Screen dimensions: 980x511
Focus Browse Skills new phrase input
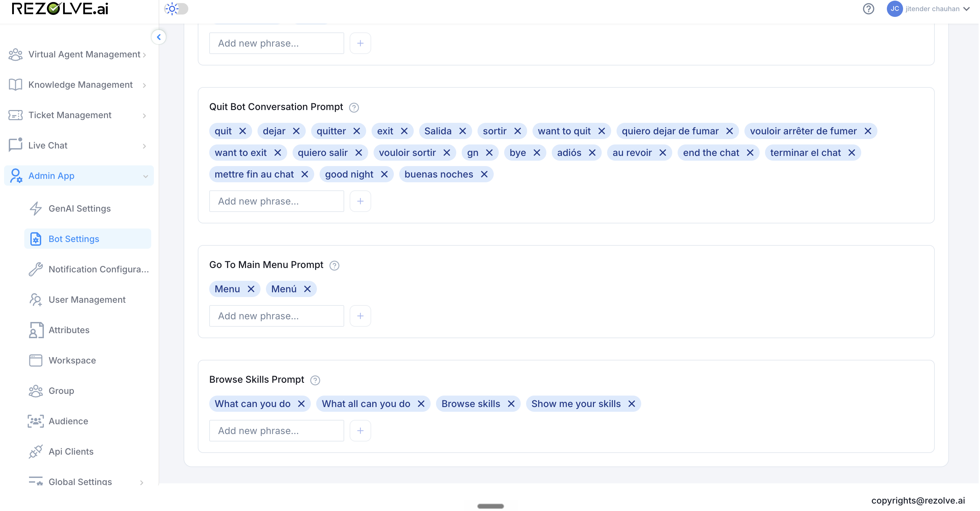click(277, 431)
